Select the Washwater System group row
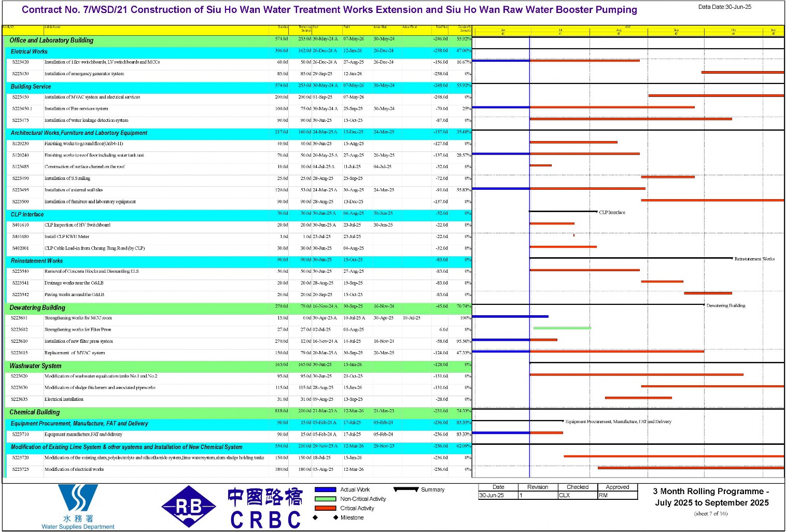Viewport: 786px width, 532px height. [237, 366]
